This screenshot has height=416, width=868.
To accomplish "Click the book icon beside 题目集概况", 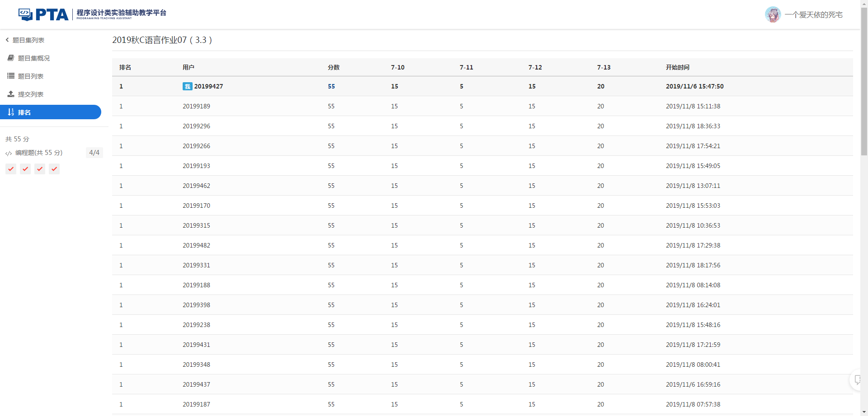I will coord(11,58).
